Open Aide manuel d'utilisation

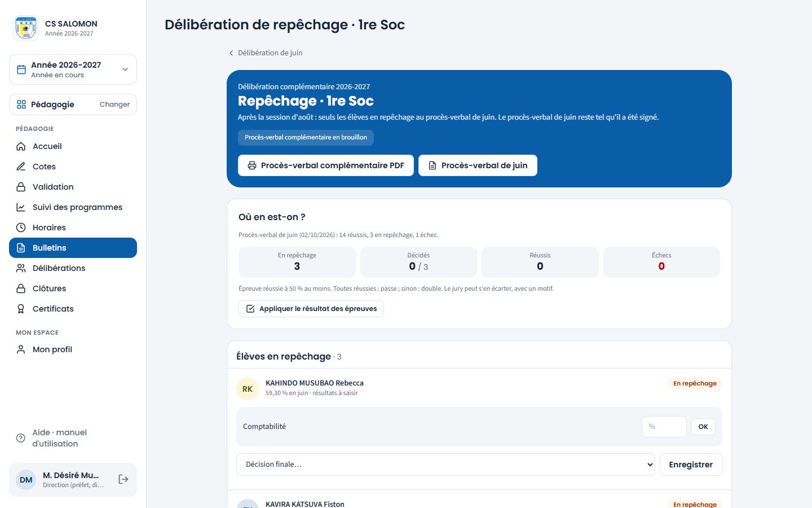[73, 438]
